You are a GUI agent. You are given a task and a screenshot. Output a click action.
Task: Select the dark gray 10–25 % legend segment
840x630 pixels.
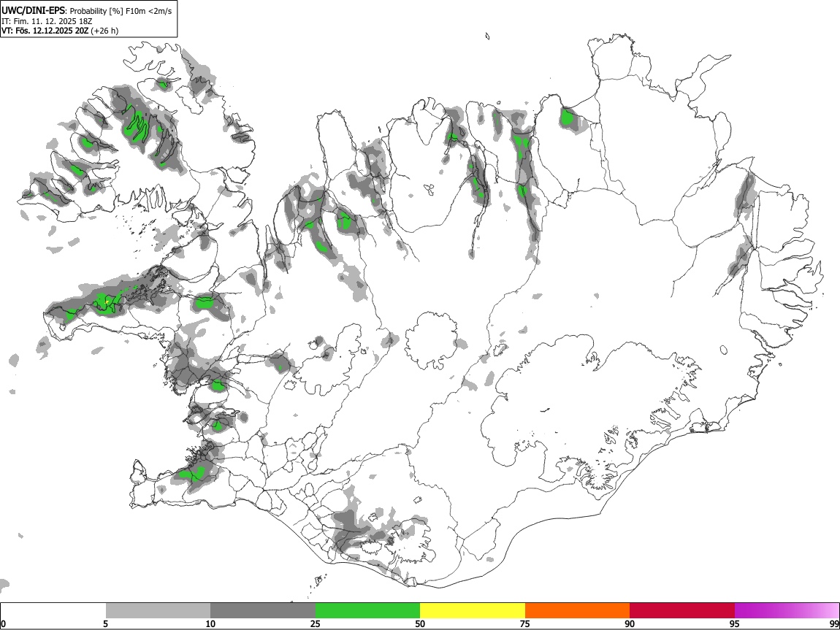coord(263,610)
